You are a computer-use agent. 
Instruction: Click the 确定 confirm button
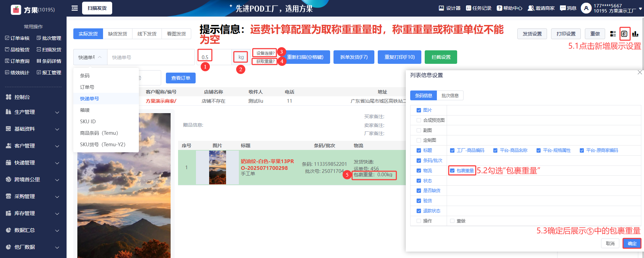point(632,243)
